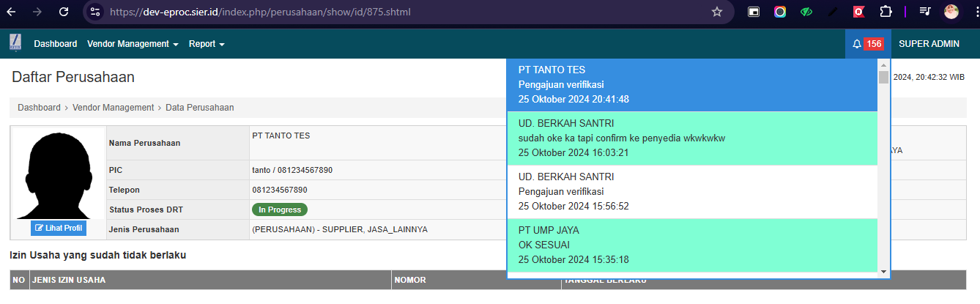The image size is (980, 304).
Task: Click the SIER logo in navbar
Action: 15,43
